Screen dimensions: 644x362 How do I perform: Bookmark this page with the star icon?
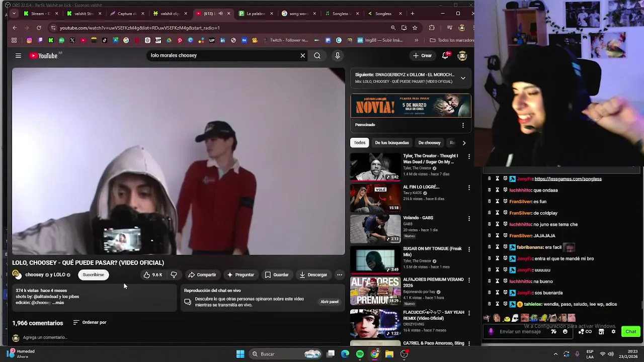point(415,28)
